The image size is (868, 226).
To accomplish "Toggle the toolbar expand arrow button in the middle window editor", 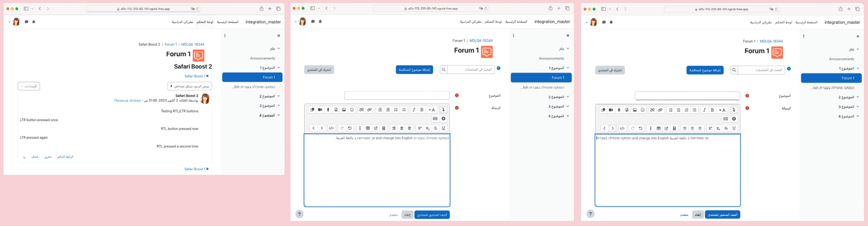I will [443, 109].
